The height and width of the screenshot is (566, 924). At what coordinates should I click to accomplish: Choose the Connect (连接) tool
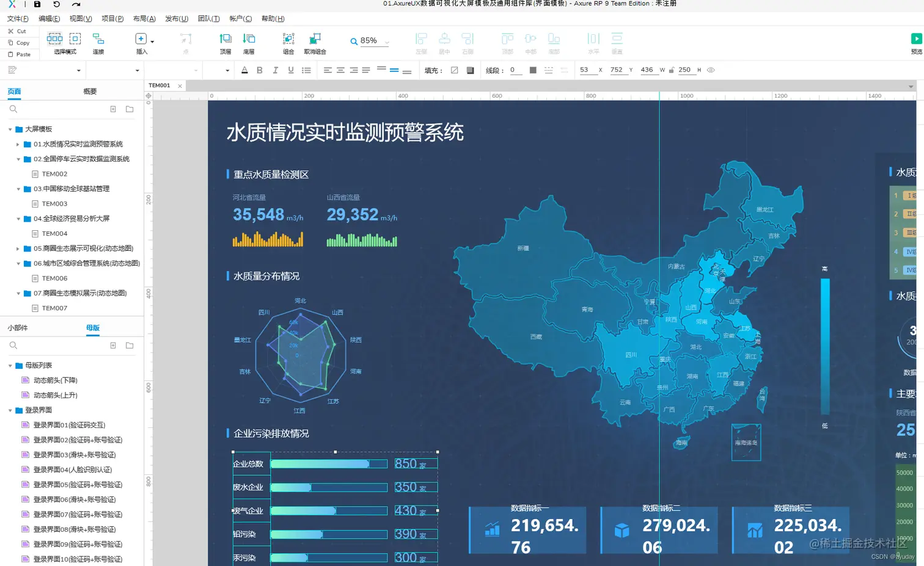pos(98,38)
